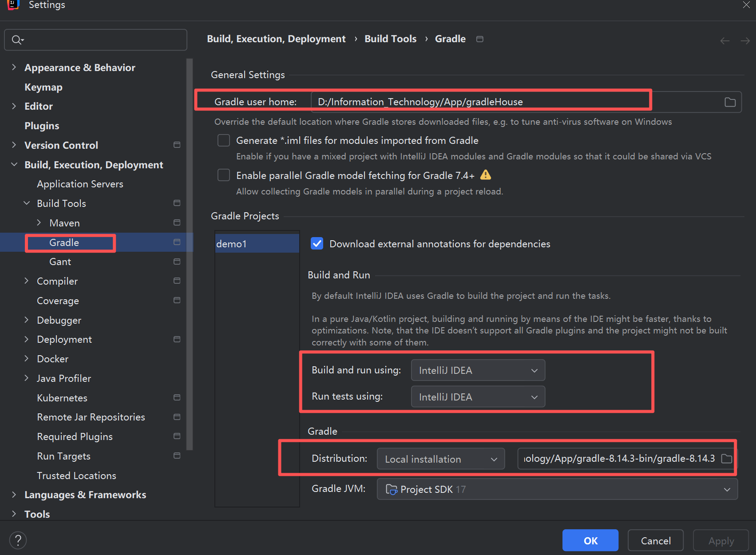Dismiss dialog with Cancel button
This screenshot has height=555, width=756.
pos(655,540)
